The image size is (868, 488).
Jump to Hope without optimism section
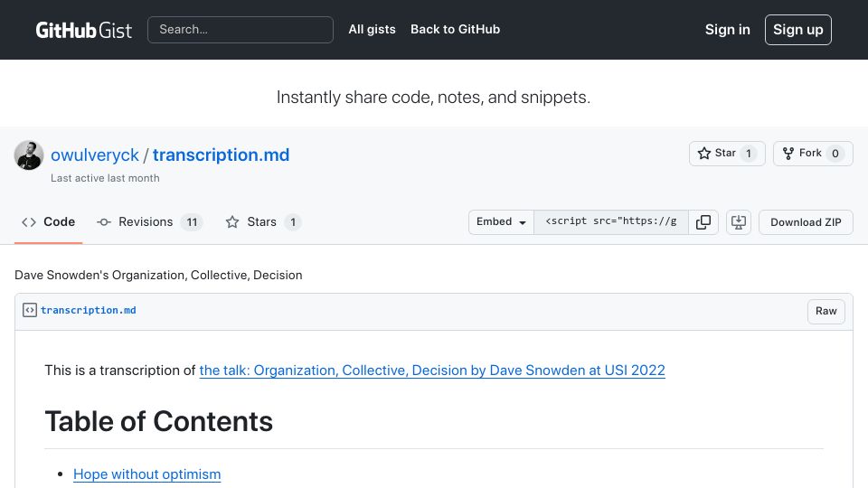(x=146, y=474)
